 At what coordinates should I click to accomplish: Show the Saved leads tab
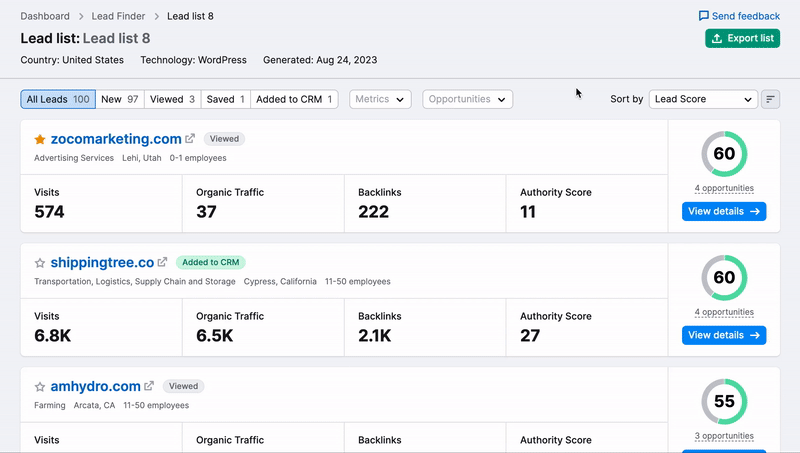pos(224,99)
